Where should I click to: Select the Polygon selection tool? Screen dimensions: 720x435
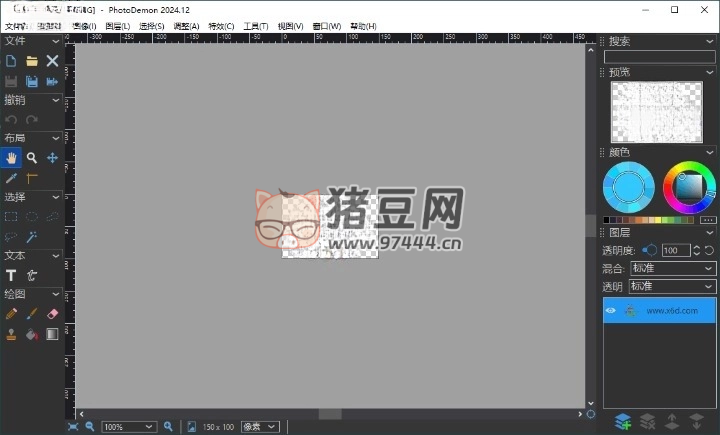pos(52,216)
